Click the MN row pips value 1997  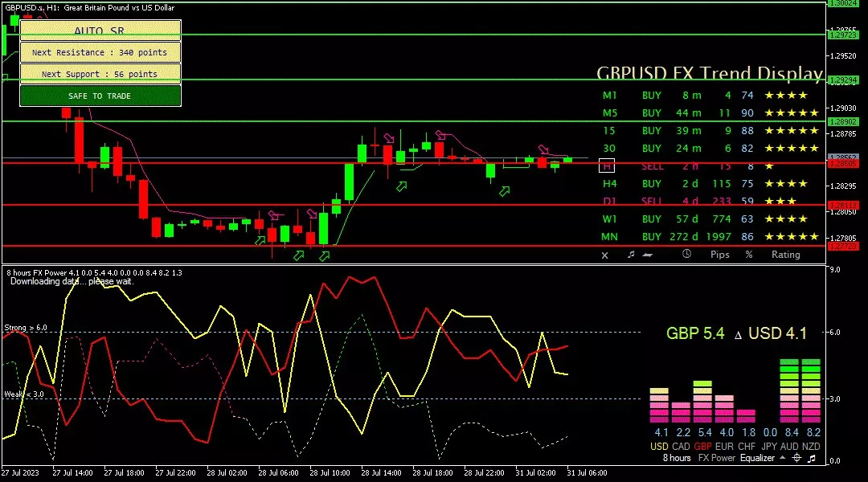(719, 237)
